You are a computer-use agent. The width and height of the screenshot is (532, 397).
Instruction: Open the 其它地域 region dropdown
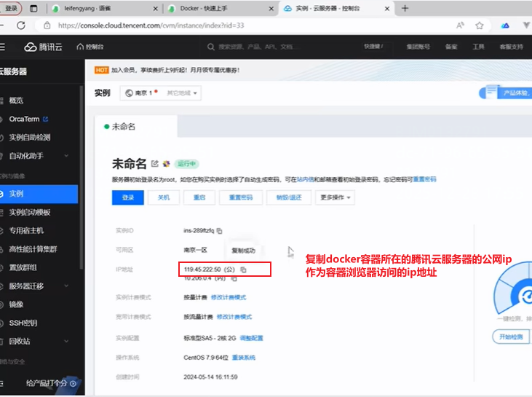pos(181,93)
